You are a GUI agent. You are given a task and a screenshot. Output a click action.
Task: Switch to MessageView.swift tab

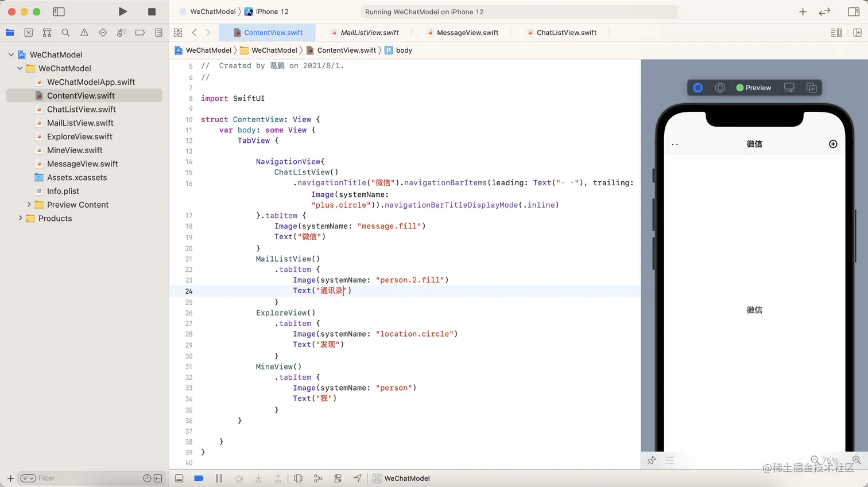pyautogui.click(x=462, y=33)
